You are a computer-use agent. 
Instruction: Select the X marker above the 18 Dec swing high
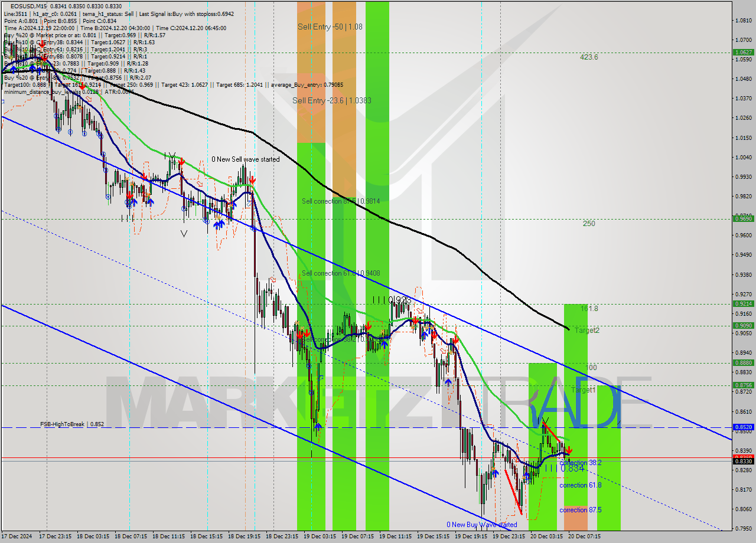point(171,155)
